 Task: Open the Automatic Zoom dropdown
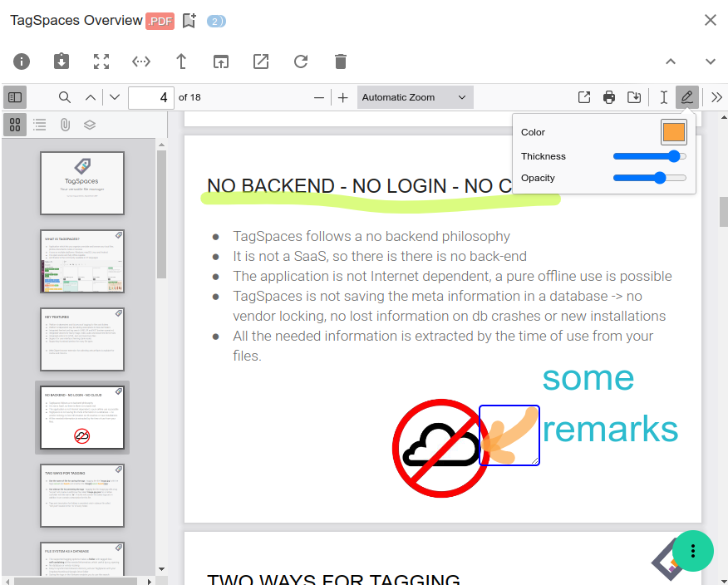(x=415, y=97)
